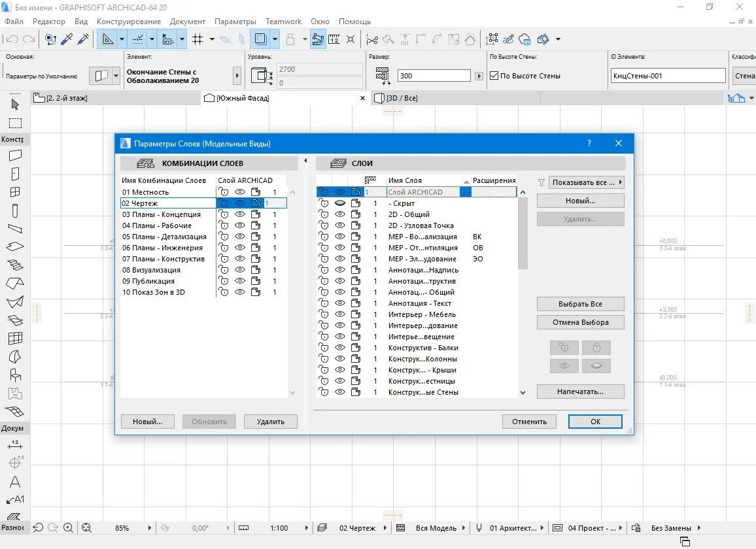Click the grid snap icon in toolbar
756x549 pixels.
(x=198, y=39)
